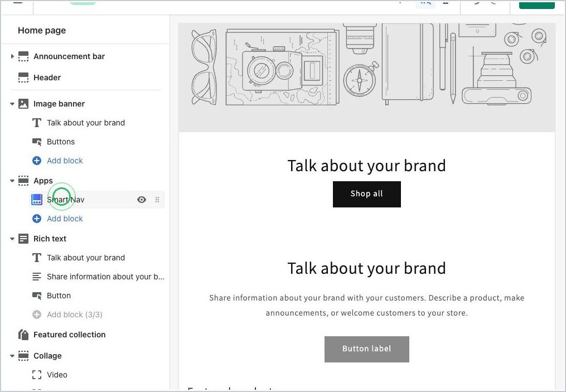Click the second Talk about your brand heading in preview
Image resolution: width=566 pixels, height=392 pixels.
coord(367,269)
